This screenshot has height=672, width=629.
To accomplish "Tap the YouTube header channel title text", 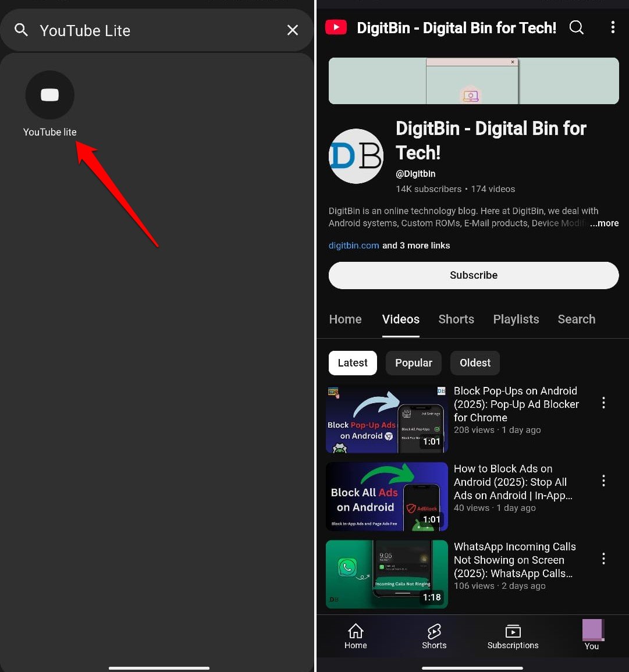I will point(456,28).
